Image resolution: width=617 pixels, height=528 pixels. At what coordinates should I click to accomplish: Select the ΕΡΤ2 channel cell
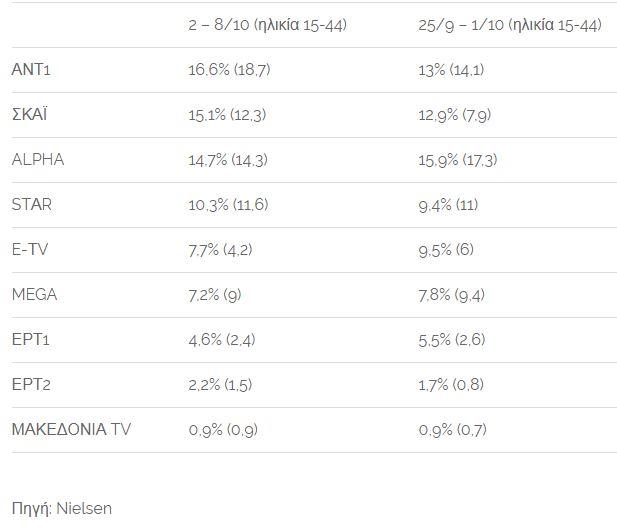pos(32,384)
